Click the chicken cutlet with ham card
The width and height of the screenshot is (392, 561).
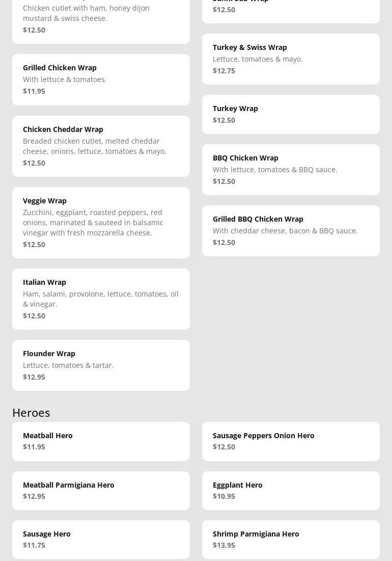point(101,18)
